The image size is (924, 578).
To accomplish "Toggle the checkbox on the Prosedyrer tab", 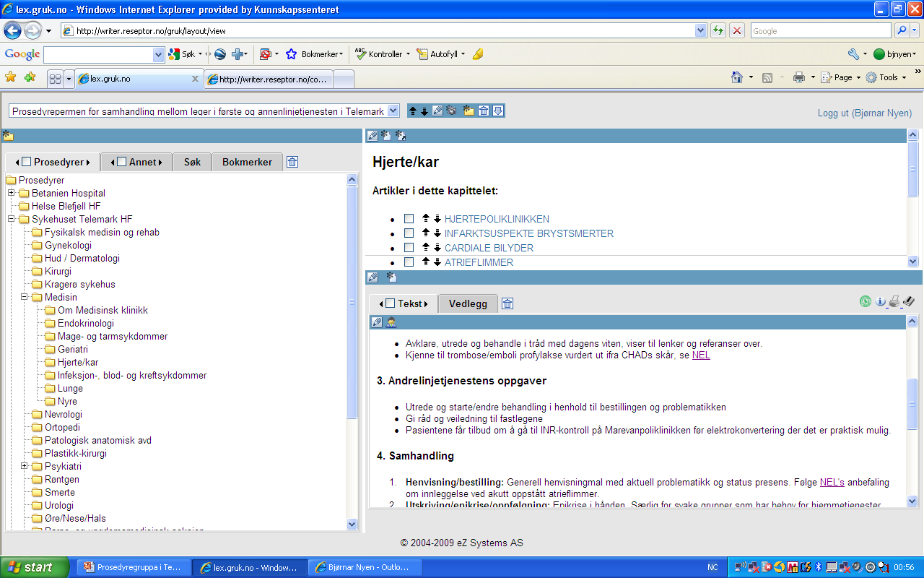I will point(27,162).
